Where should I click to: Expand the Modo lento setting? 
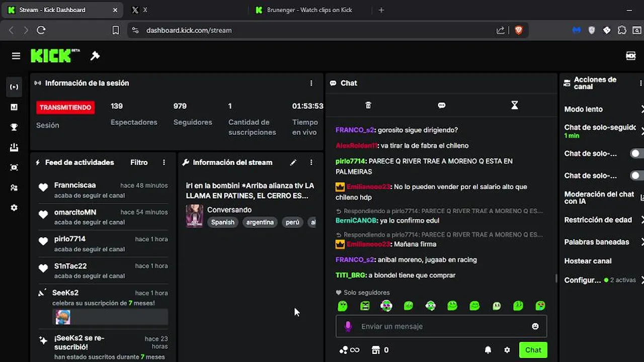(604, 109)
